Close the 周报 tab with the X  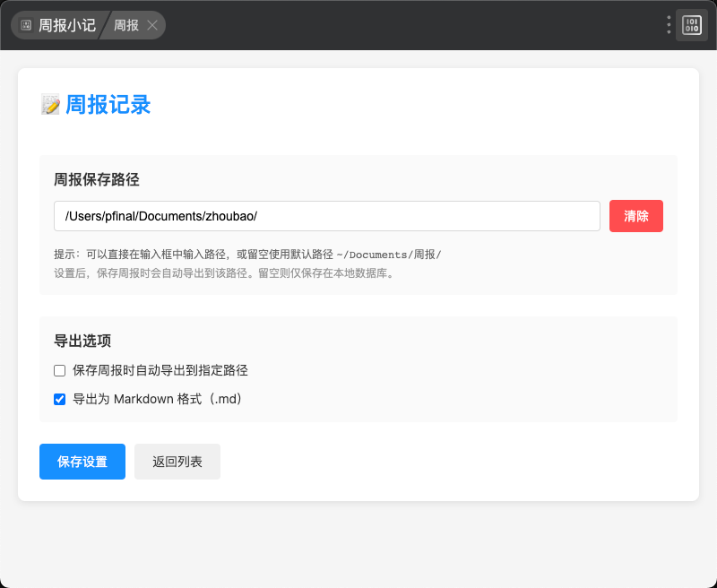coord(152,25)
